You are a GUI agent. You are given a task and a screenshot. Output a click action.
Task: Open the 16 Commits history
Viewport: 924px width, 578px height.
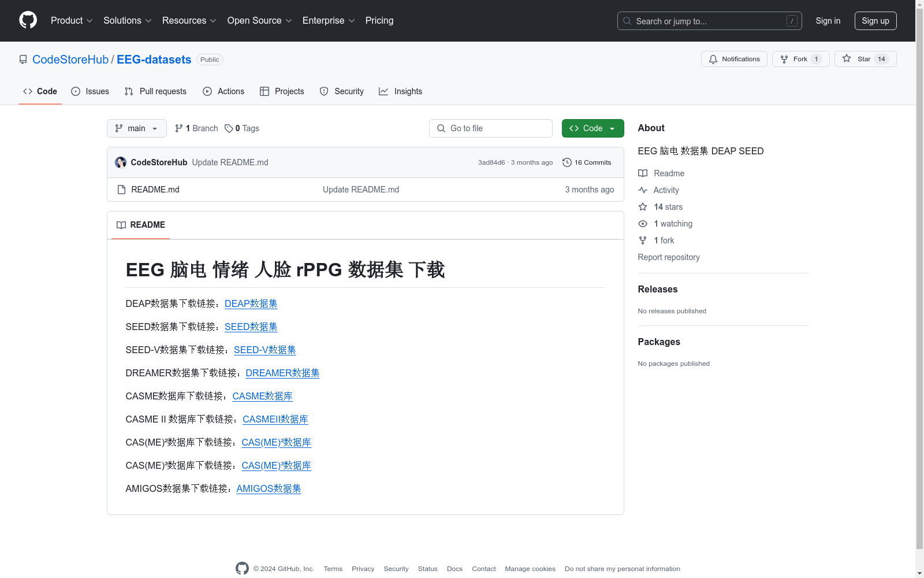(587, 162)
